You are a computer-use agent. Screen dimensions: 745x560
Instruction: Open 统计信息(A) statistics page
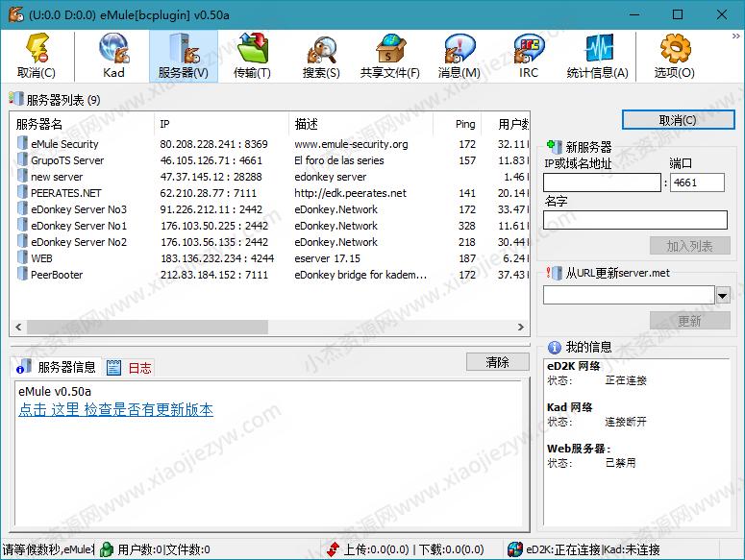pyautogui.click(x=597, y=56)
